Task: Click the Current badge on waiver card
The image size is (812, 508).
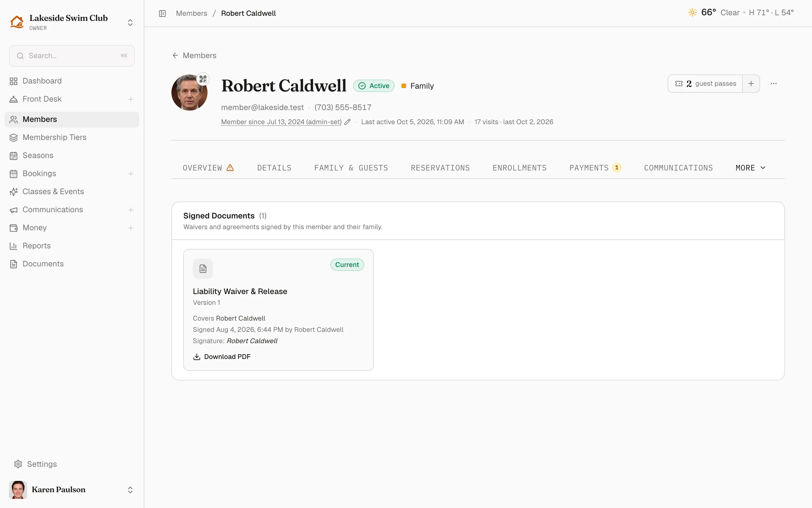Action: pos(347,265)
